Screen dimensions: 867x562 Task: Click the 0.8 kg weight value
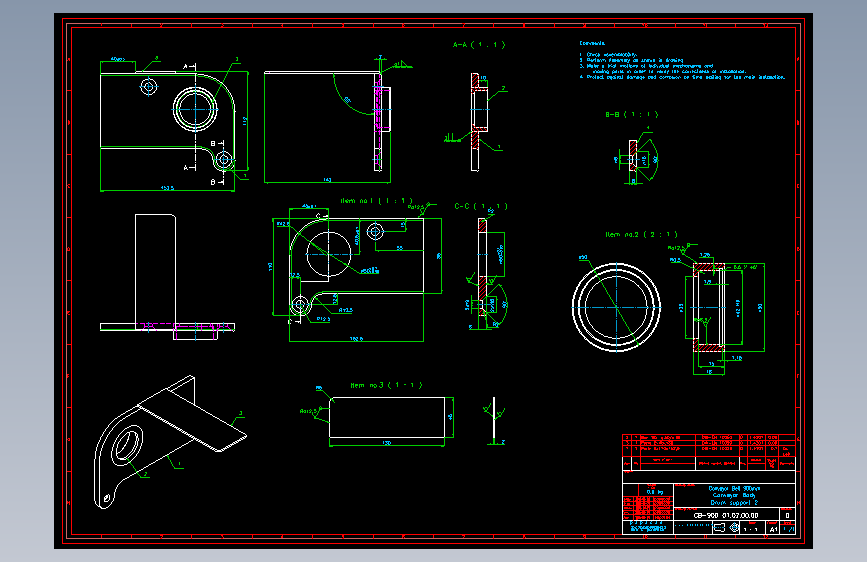654,492
